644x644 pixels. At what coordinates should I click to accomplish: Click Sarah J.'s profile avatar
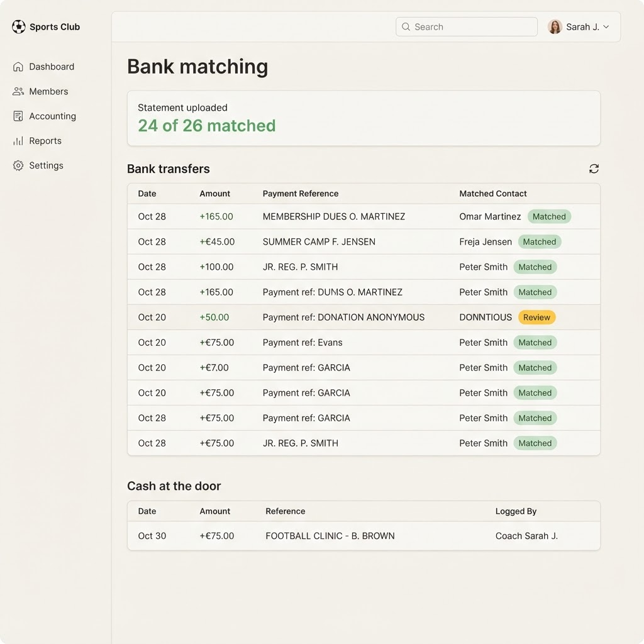coord(555,26)
